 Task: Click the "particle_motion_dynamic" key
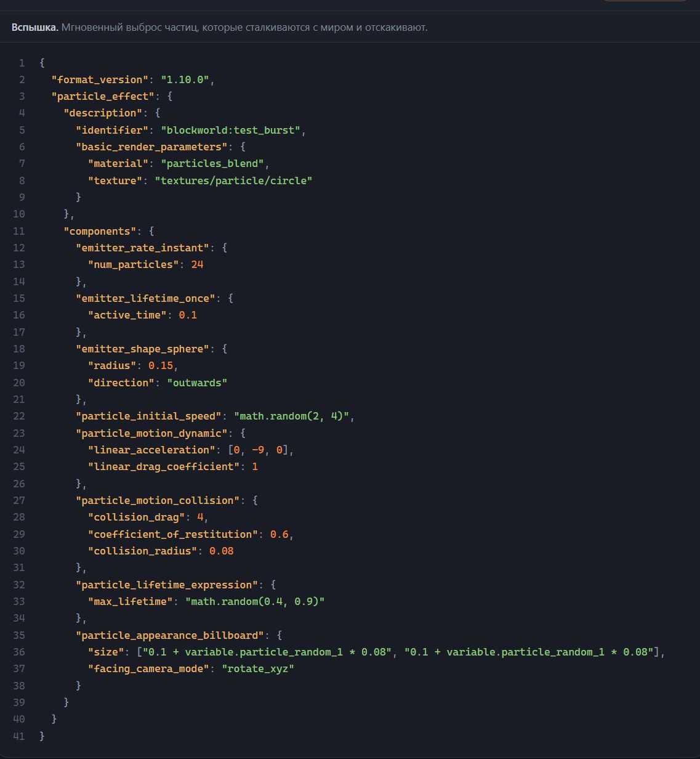(x=151, y=433)
